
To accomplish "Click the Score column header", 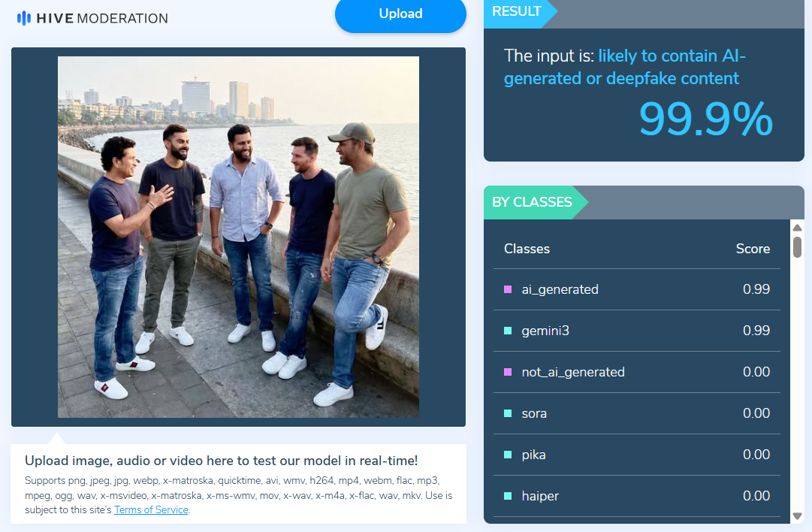I will [x=753, y=249].
